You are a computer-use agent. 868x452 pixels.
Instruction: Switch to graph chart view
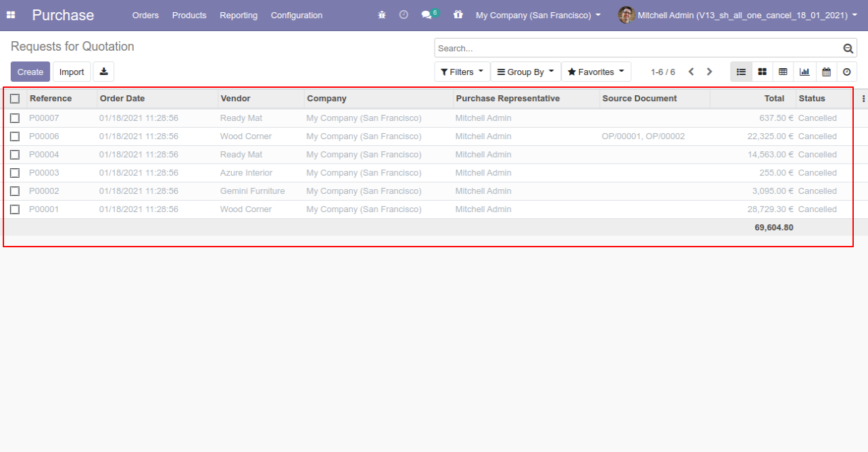804,72
